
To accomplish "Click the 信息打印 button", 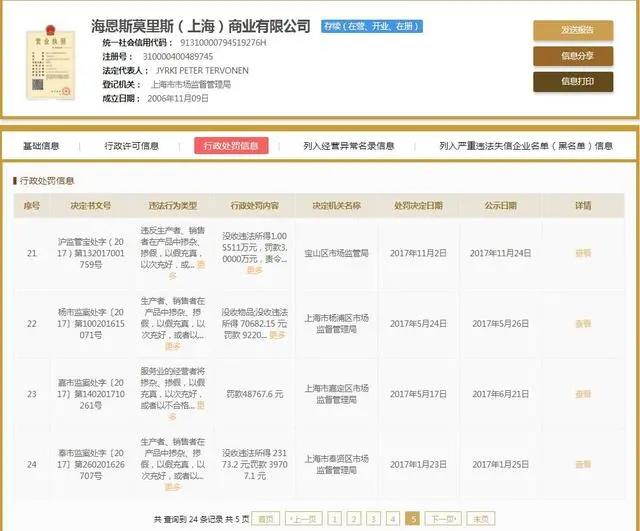I will tap(573, 82).
